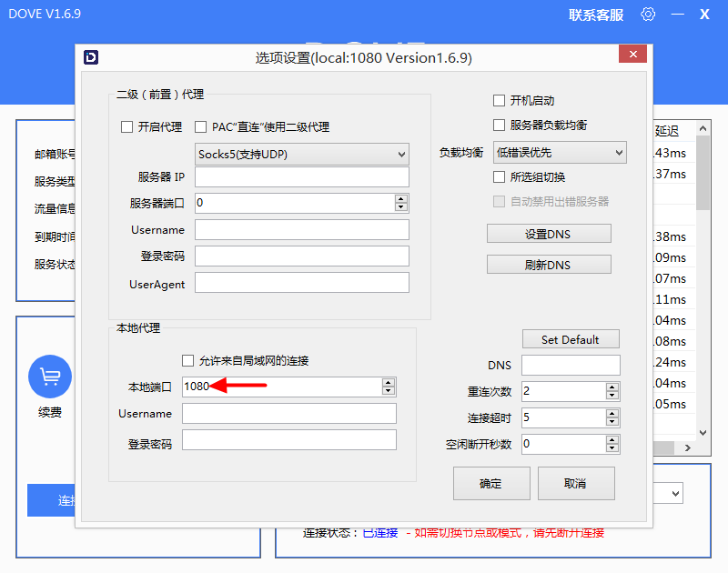The width and height of the screenshot is (728, 573).
Task: Increase the 服务器端口 value with up arrow
Action: 400,198
